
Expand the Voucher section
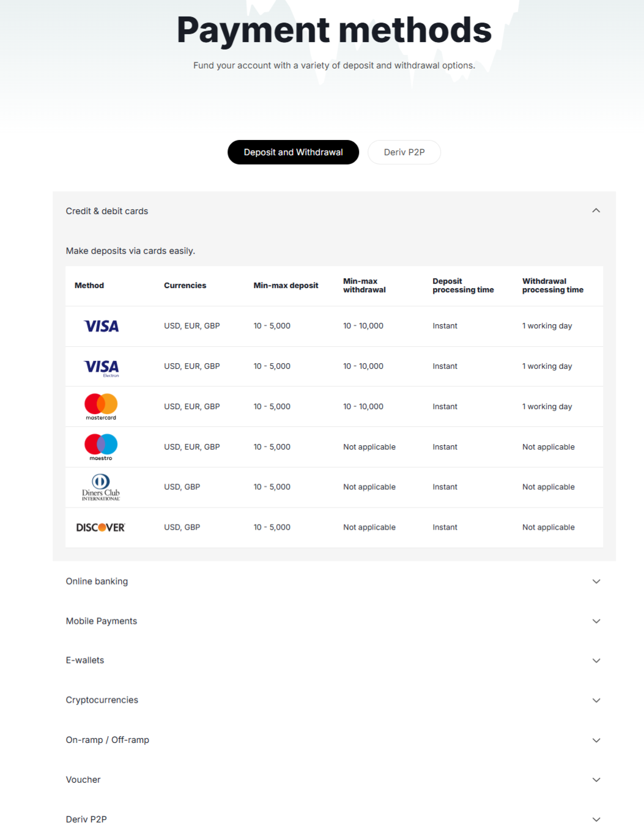(x=596, y=780)
